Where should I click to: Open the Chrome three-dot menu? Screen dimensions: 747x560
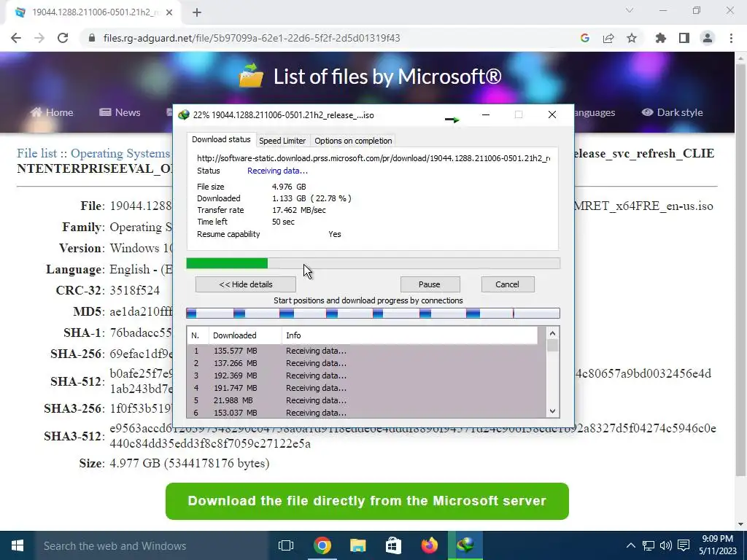click(731, 38)
